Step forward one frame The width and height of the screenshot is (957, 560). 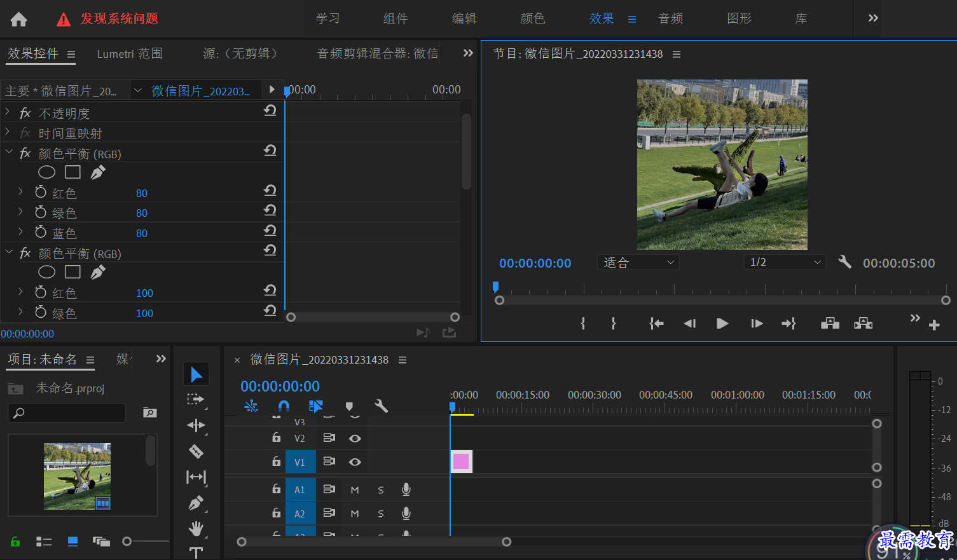tap(757, 324)
